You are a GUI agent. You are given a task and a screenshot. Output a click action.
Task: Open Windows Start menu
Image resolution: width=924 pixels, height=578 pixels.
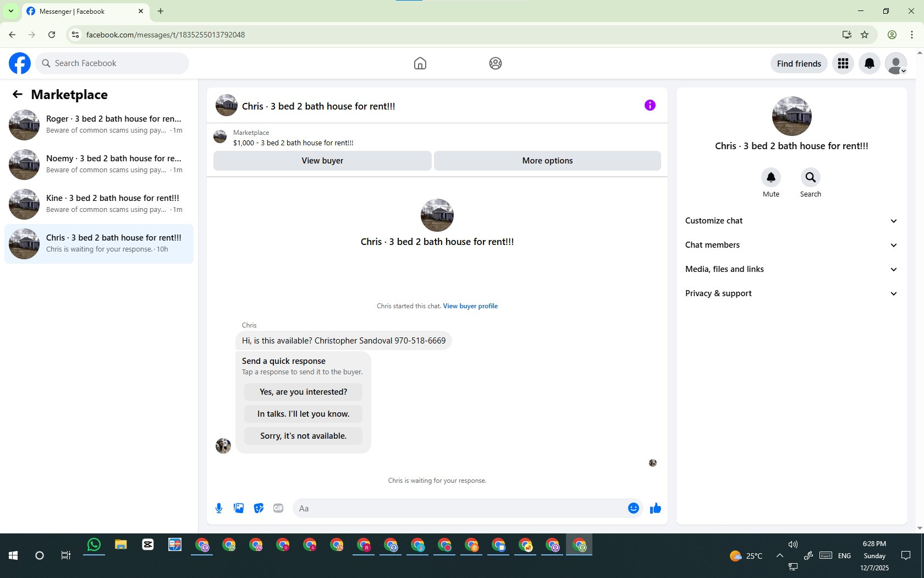pyautogui.click(x=13, y=555)
